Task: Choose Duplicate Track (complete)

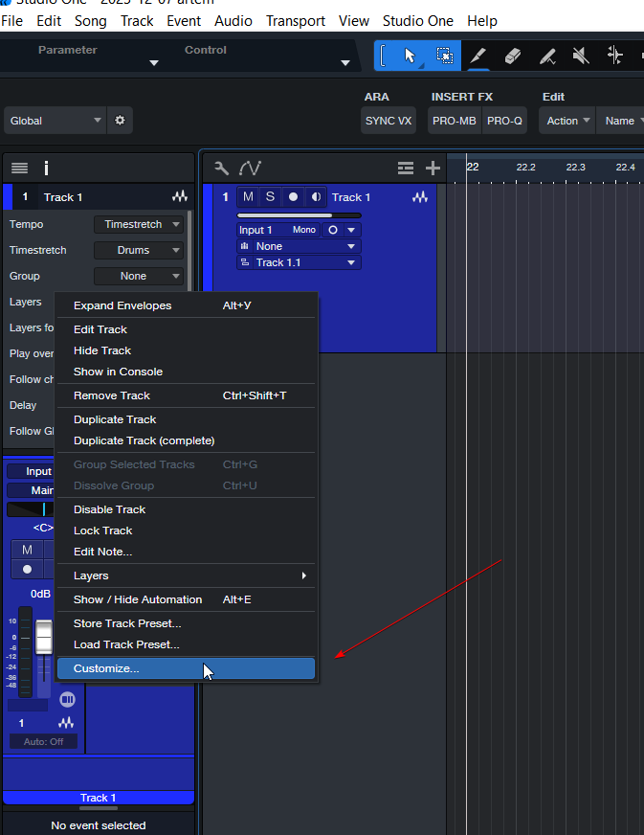Action: 186,440
